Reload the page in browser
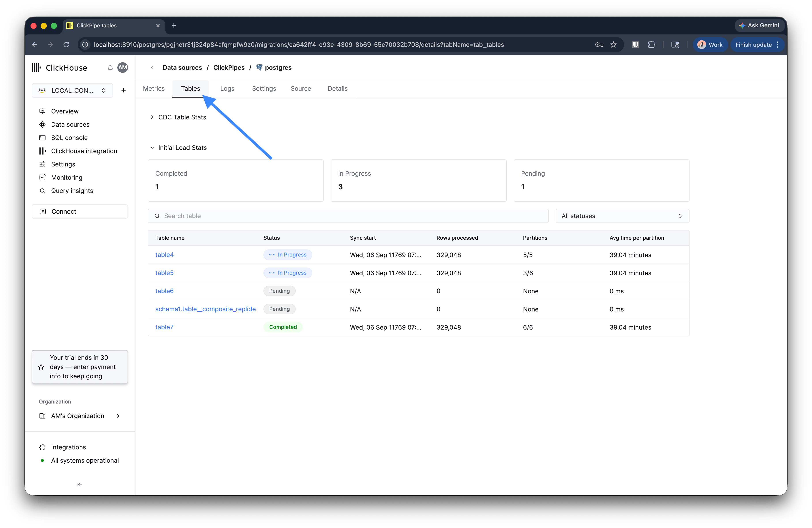The width and height of the screenshot is (812, 528). 66,45
